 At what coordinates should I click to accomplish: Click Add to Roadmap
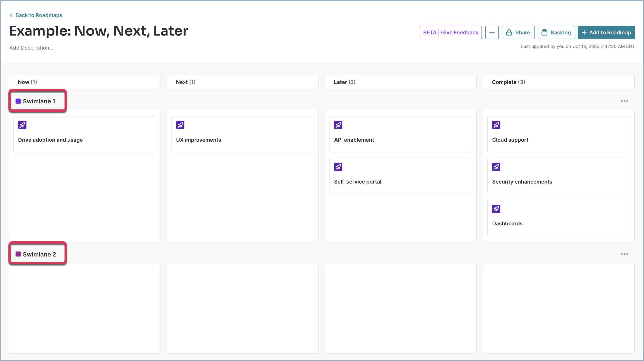[x=606, y=32]
